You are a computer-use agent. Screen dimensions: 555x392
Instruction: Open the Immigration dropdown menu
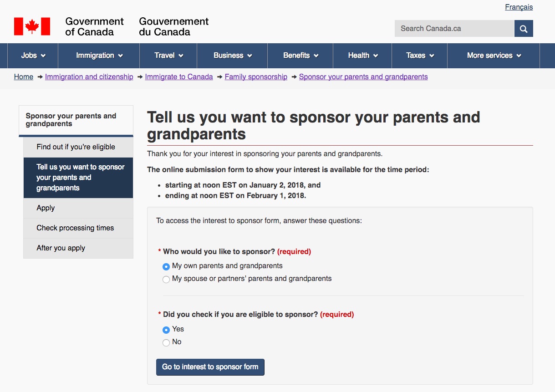(99, 56)
